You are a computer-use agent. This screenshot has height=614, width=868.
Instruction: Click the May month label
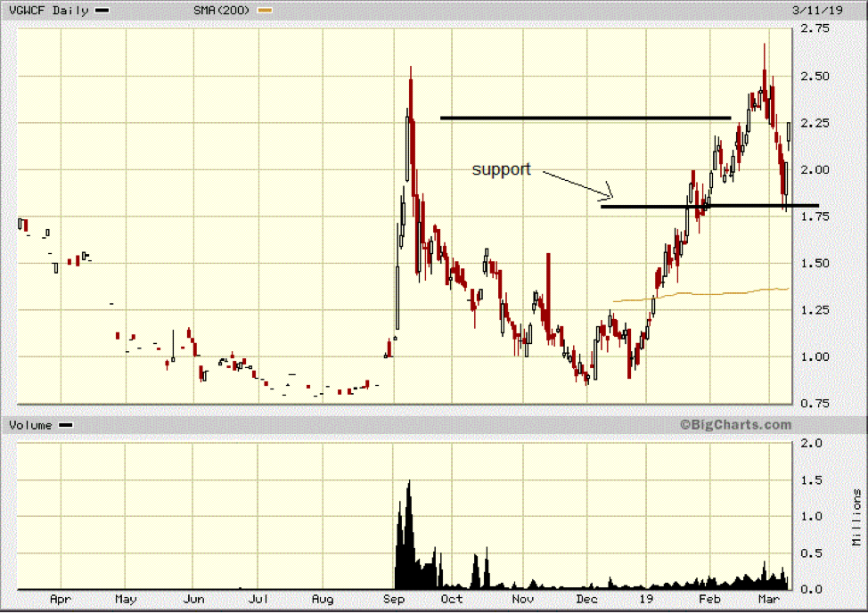pos(126,600)
